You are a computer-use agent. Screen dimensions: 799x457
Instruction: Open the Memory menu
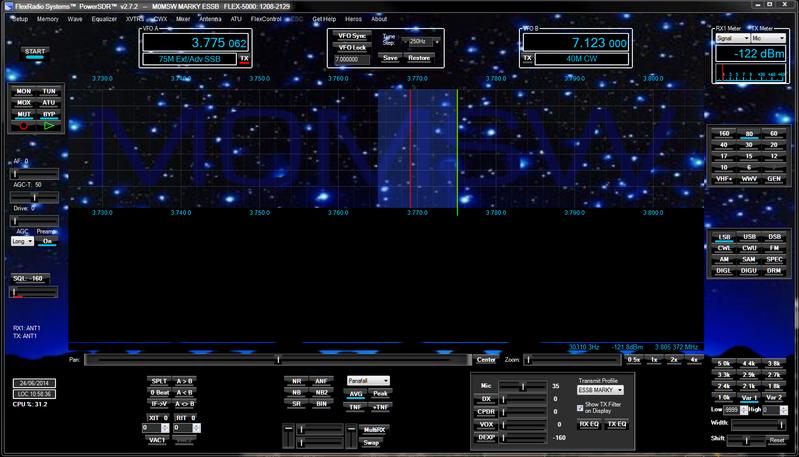[x=48, y=19]
